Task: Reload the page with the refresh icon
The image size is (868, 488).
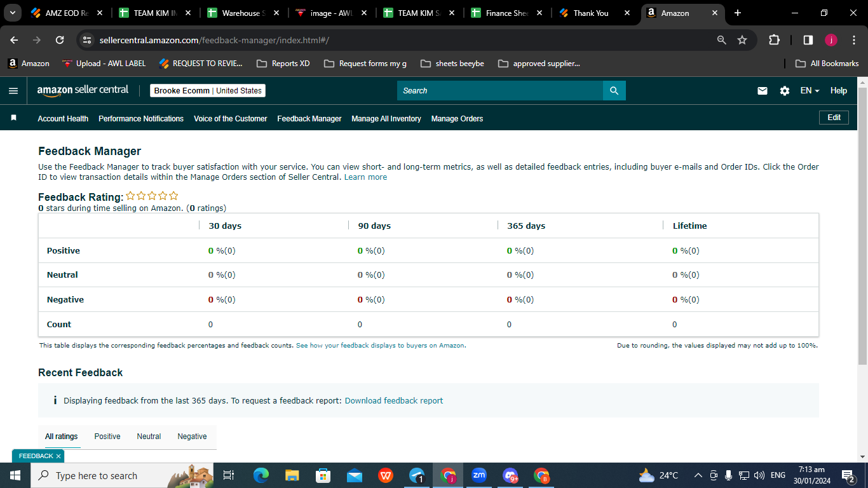Action: 60,40
